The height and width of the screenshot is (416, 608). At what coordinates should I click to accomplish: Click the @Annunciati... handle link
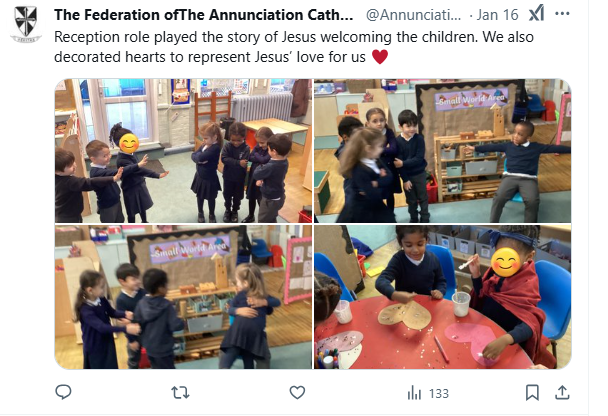(x=414, y=15)
